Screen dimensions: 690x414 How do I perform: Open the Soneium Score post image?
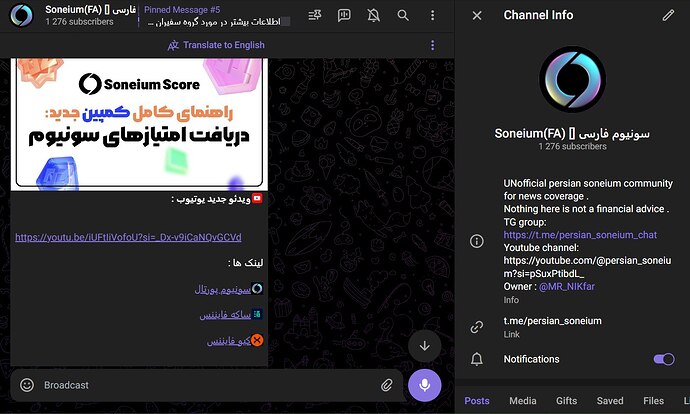point(139,125)
